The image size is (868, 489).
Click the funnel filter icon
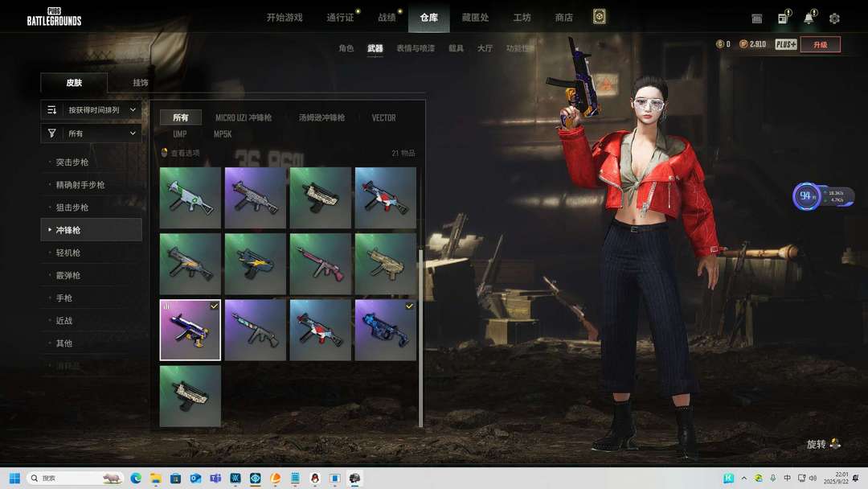coord(52,134)
